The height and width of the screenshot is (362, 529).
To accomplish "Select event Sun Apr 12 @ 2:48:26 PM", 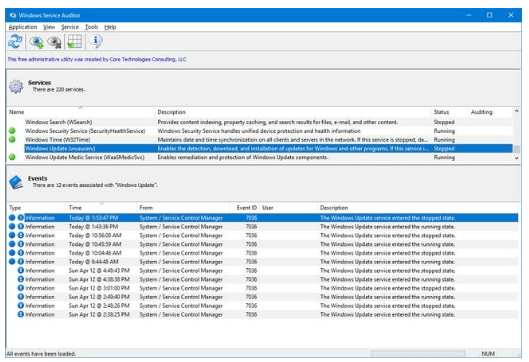I will (262, 306).
